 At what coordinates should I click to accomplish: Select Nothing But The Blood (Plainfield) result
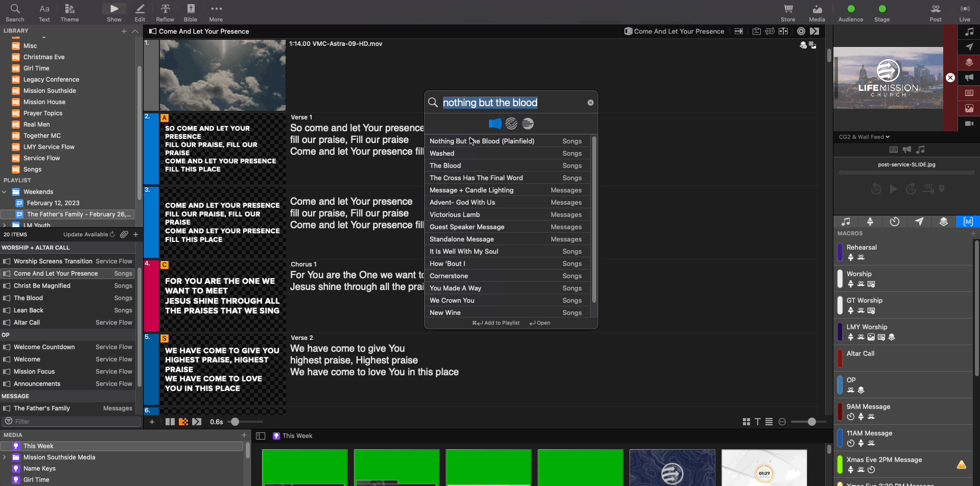[507, 141]
